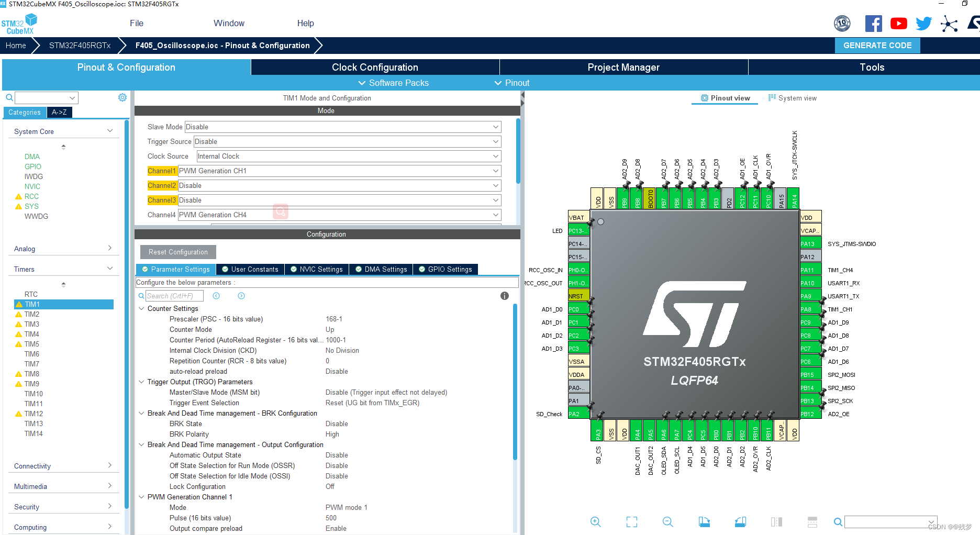The image size is (980, 535).
Task: Collapse the PWM Generation Channel 1 group
Action: pyautogui.click(x=141, y=497)
